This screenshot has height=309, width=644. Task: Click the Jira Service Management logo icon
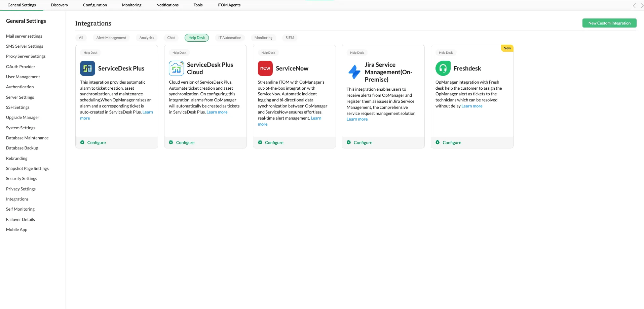pyautogui.click(x=354, y=72)
